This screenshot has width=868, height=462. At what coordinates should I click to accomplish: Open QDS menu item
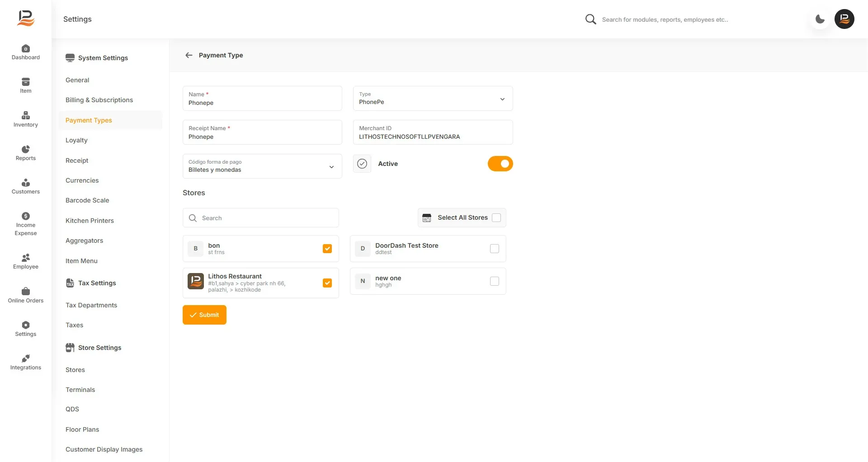point(72,409)
